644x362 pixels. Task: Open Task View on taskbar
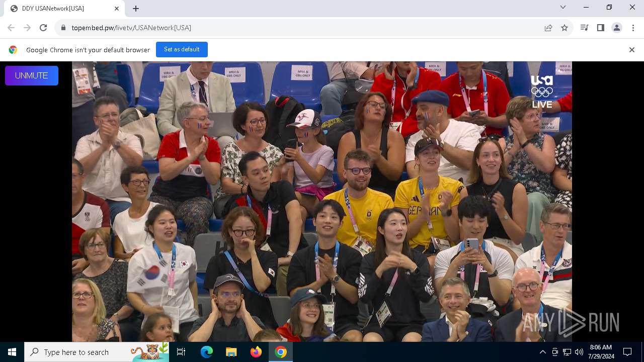[181, 352]
